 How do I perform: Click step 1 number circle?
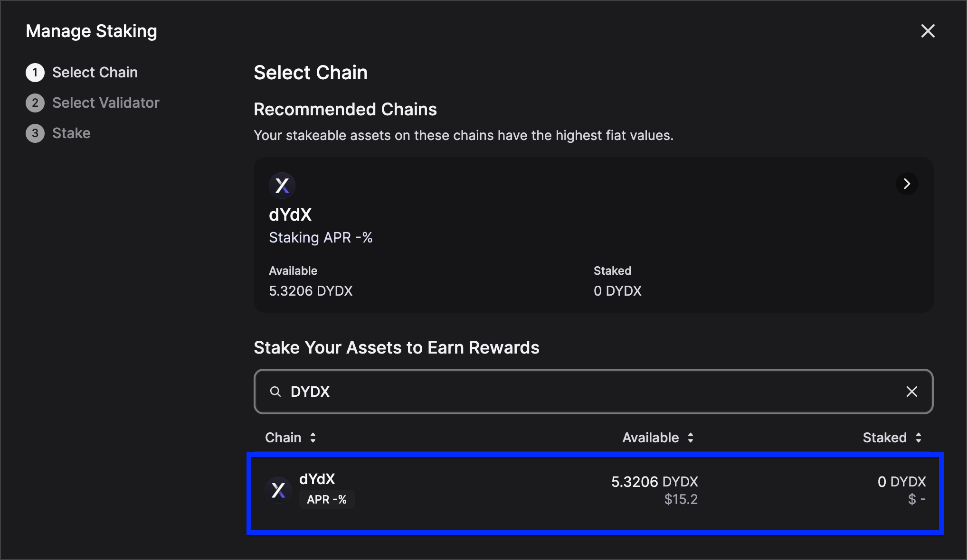click(35, 73)
